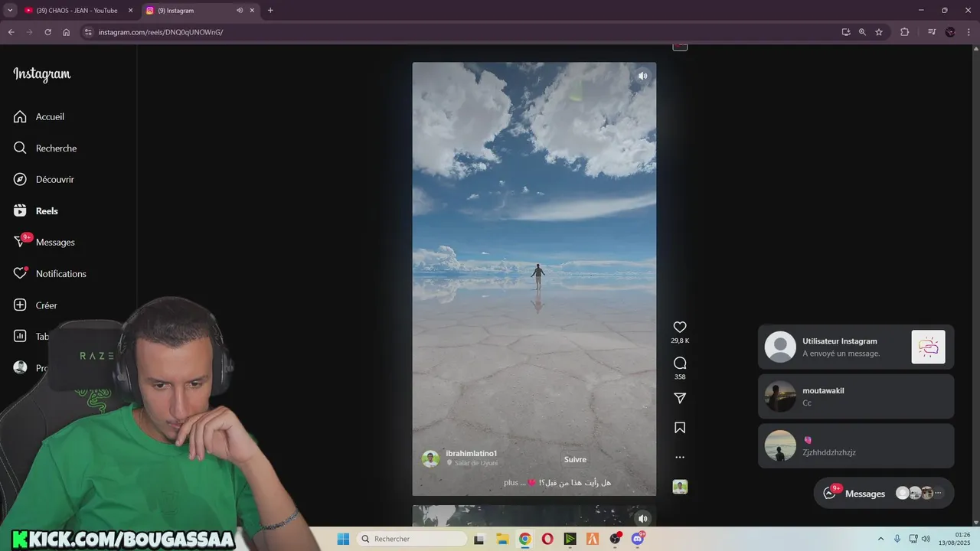Click the 358 comments count

[680, 377]
